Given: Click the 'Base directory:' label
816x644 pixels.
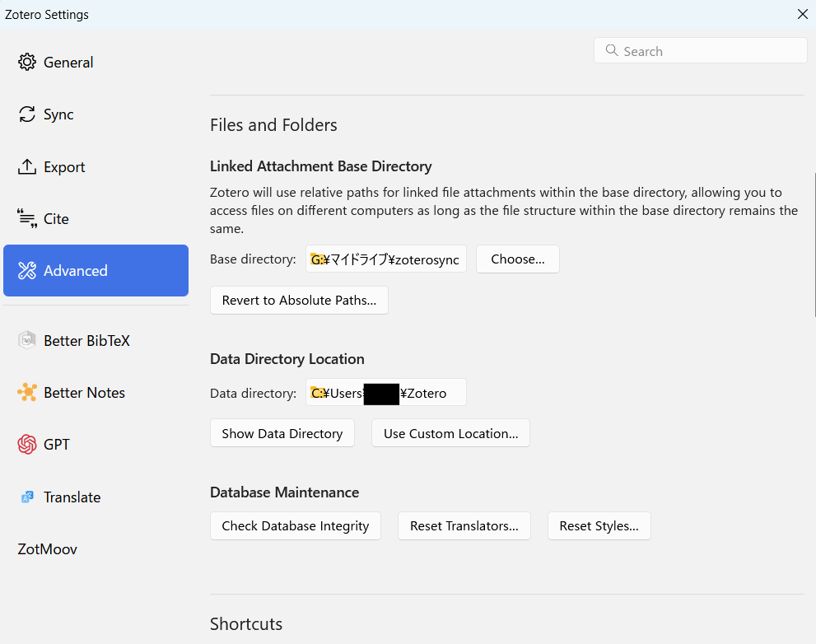Looking at the screenshot, I should tap(253, 259).
